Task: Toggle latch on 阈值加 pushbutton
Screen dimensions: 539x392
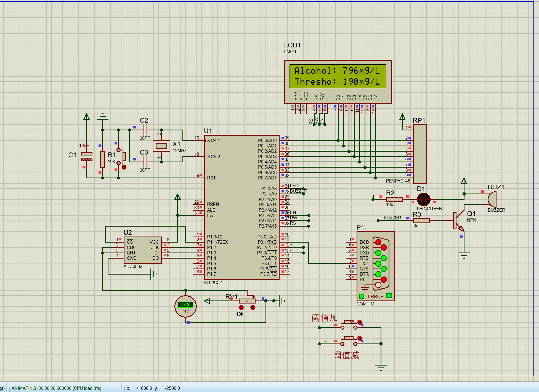Action: [x=360, y=322]
